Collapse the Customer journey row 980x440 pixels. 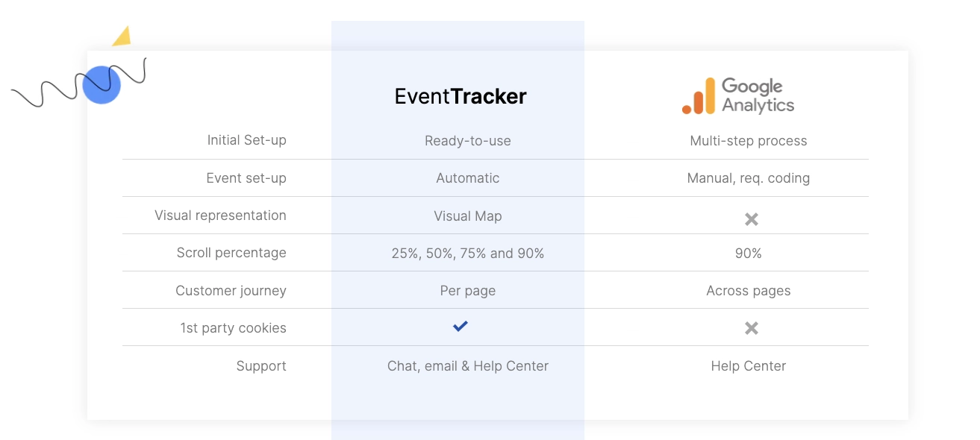pos(232,290)
